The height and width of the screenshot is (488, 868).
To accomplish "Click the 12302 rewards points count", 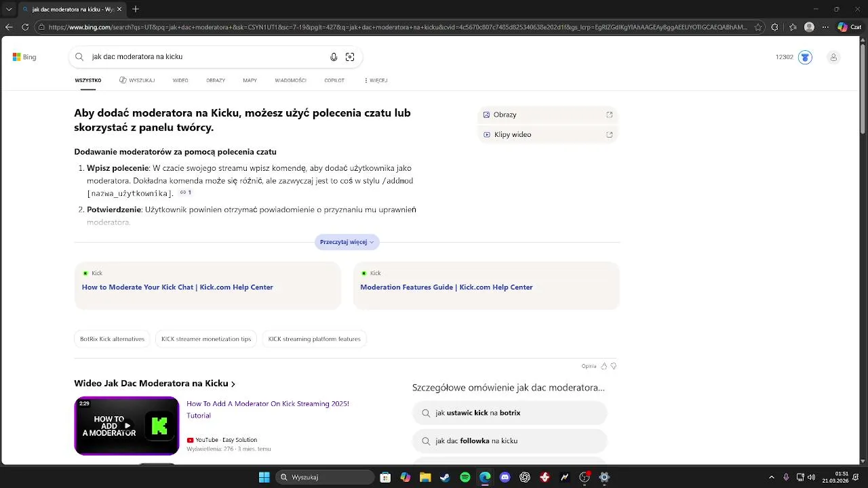I will coord(785,57).
